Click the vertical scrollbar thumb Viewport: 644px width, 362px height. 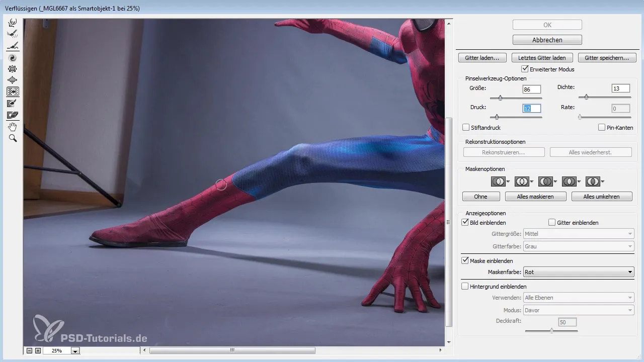(x=449, y=222)
